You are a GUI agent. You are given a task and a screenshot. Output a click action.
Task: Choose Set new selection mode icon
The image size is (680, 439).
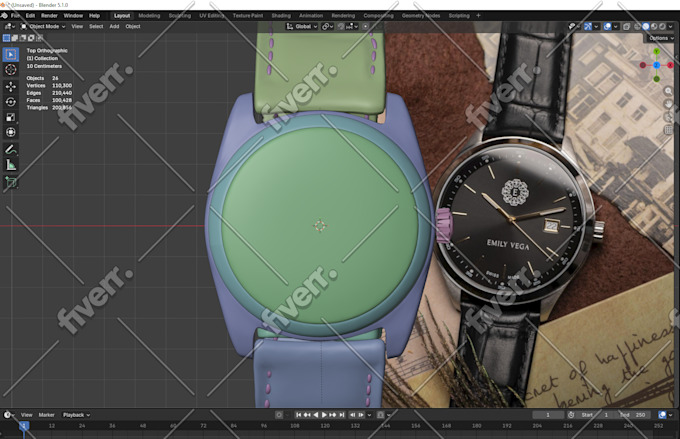pyautogui.click(x=7, y=38)
